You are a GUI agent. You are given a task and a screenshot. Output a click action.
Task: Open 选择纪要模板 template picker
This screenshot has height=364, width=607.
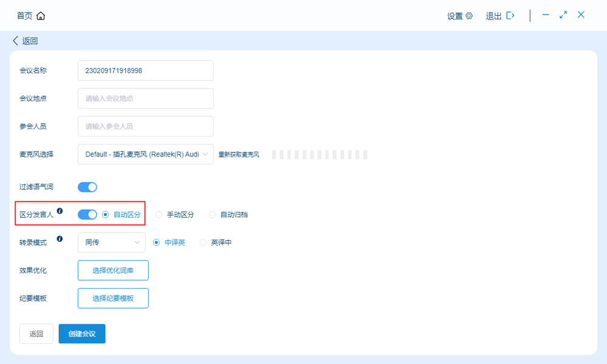[113, 298]
